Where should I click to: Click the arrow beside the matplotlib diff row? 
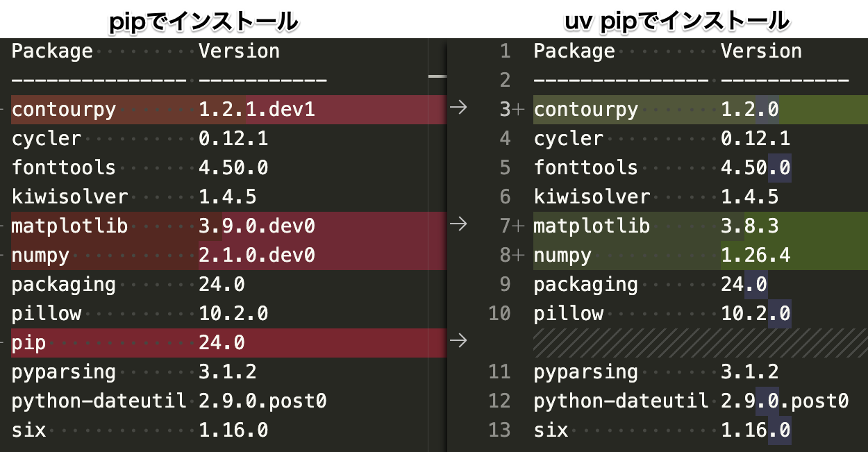pyautogui.click(x=458, y=224)
